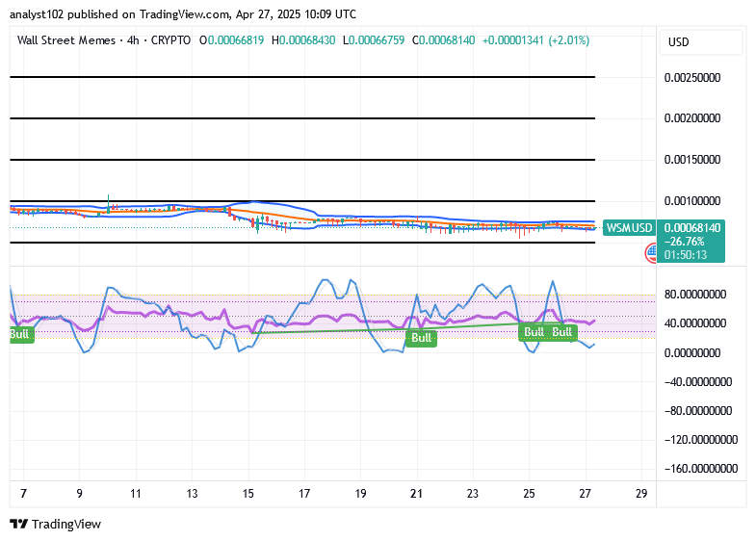Click the -40.00000000 indicator scale label
The height and width of the screenshot is (541, 756).
(697, 382)
